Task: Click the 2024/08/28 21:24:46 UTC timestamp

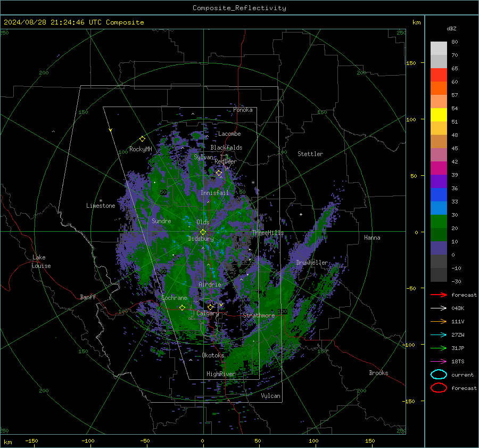Action: [52, 22]
